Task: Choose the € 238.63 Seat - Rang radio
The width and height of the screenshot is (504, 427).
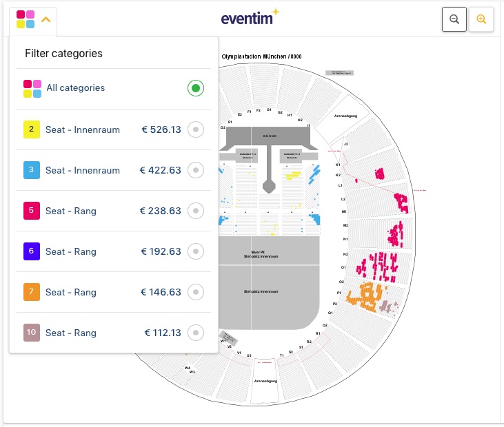Action: click(x=196, y=211)
